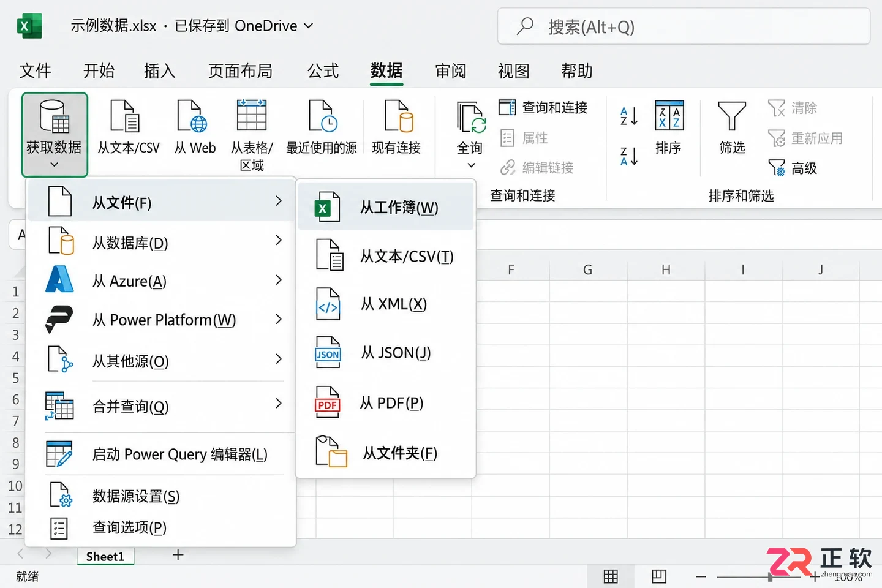Click the 清除 filter button
Viewport: 882px width, 588px height.
click(x=793, y=108)
